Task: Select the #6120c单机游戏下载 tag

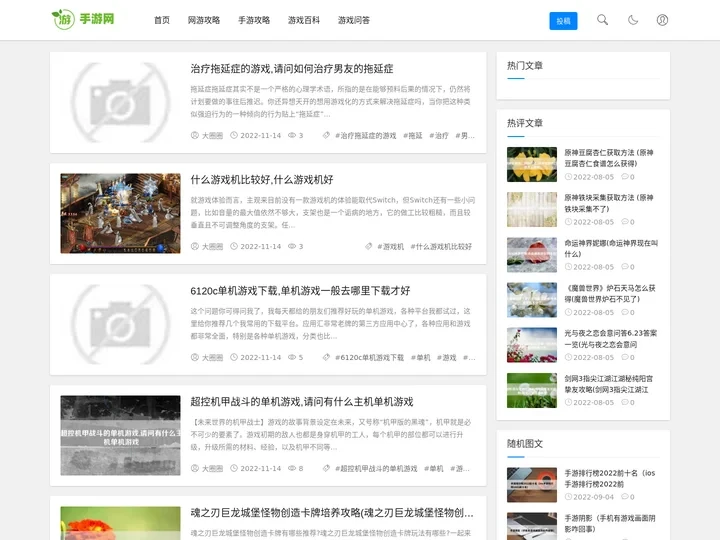Action: click(370, 357)
